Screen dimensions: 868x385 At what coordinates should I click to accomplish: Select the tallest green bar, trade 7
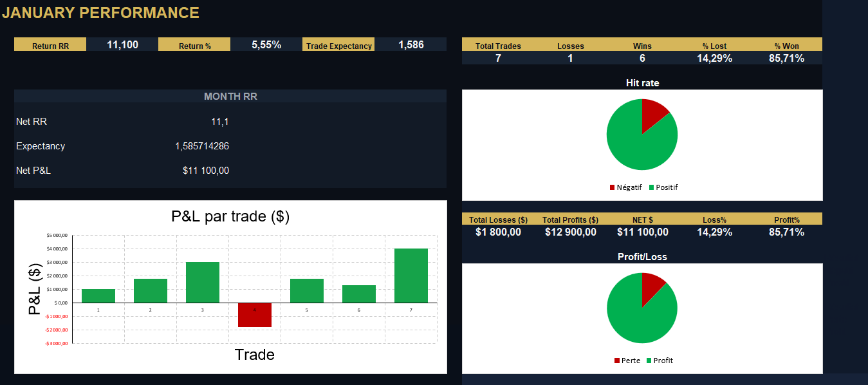[x=411, y=276]
